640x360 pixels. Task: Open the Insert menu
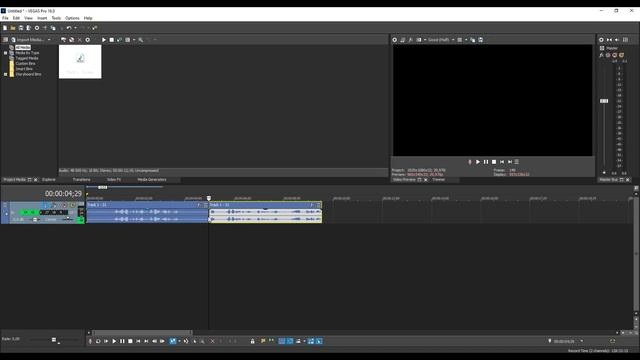42,18
